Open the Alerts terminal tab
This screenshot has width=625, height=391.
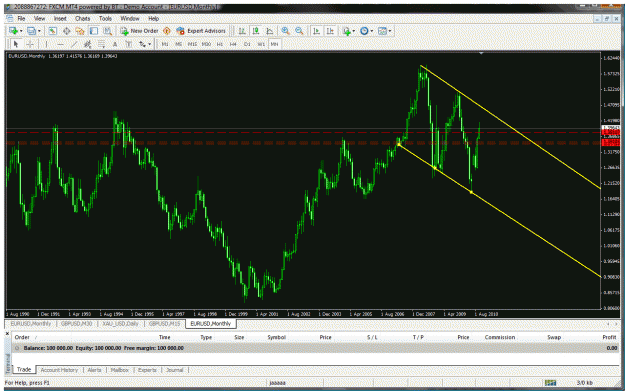pos(94,370)
